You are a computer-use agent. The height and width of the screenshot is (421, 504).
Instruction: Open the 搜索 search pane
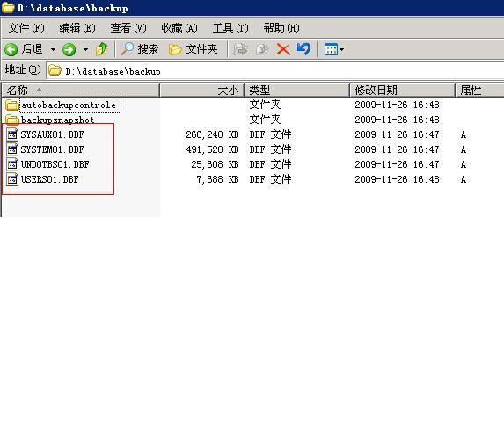point(140,49)
